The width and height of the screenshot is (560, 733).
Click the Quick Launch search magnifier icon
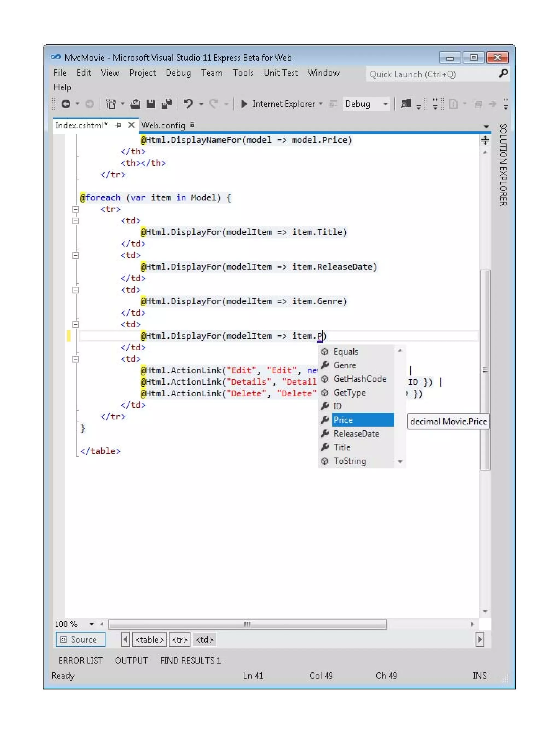point(504,73)
